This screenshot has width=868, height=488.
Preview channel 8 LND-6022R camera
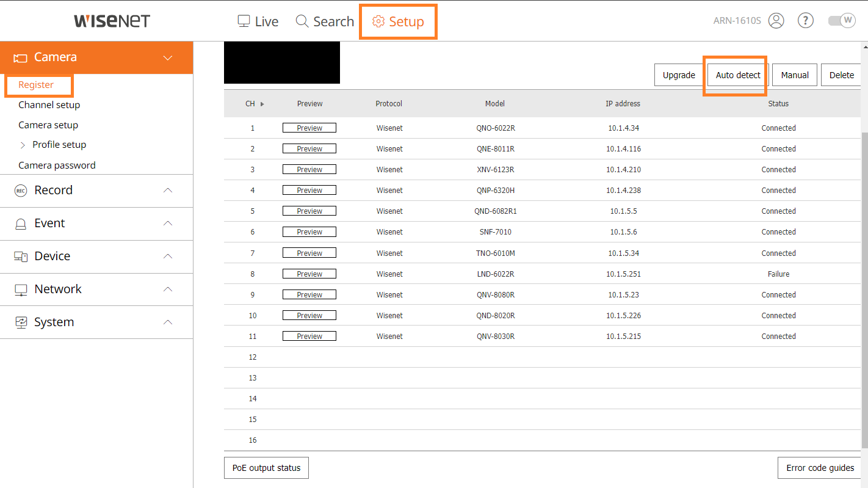coord(309,274)
